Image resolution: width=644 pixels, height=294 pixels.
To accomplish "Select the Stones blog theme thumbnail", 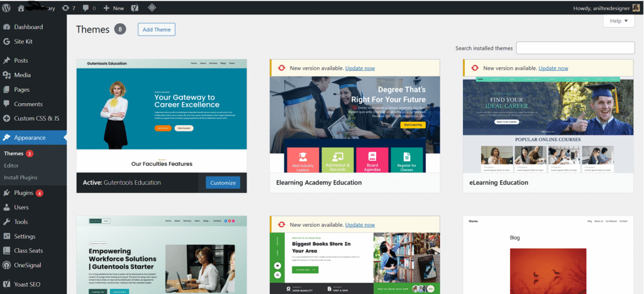I will [x=548, y=258].
